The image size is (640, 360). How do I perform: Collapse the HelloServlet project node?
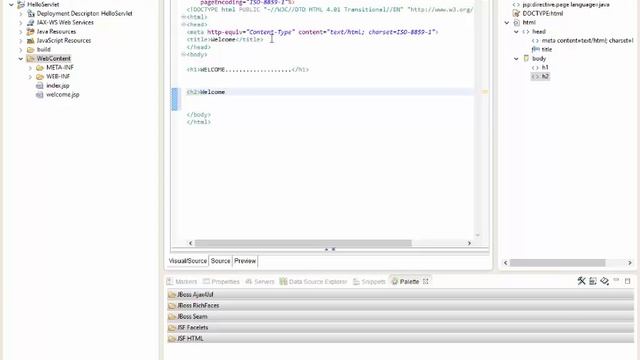11,4
